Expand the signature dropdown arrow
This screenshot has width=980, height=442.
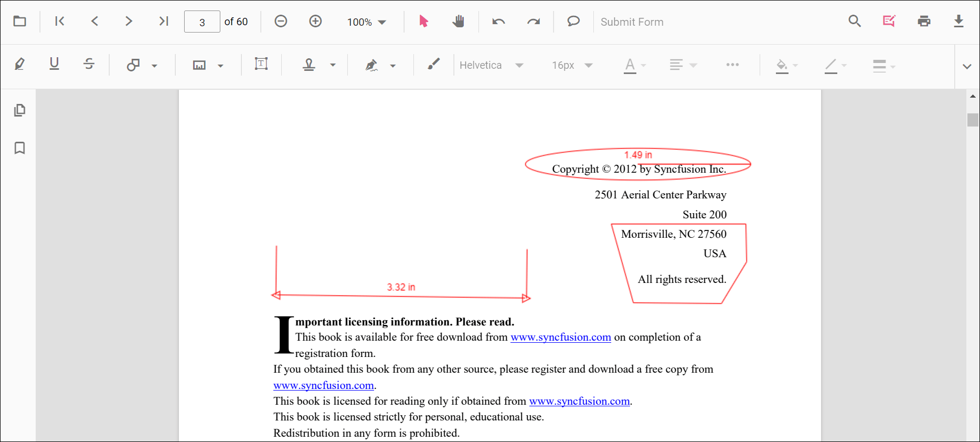point(393,66)
